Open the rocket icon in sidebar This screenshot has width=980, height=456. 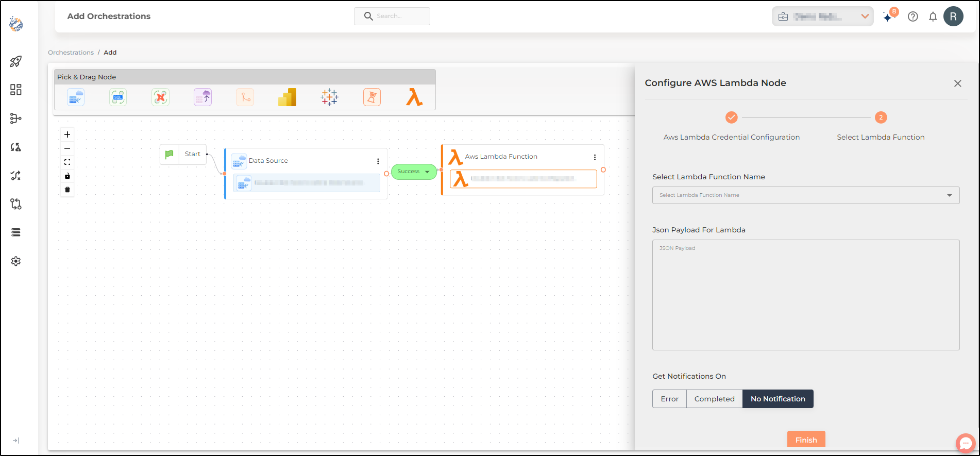[x=16, y=61]
